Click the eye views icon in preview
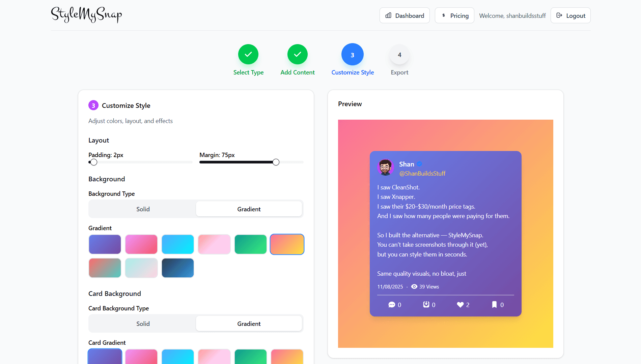Image resolution: width=641 pixels, height=364 pixels. (414, 286)
